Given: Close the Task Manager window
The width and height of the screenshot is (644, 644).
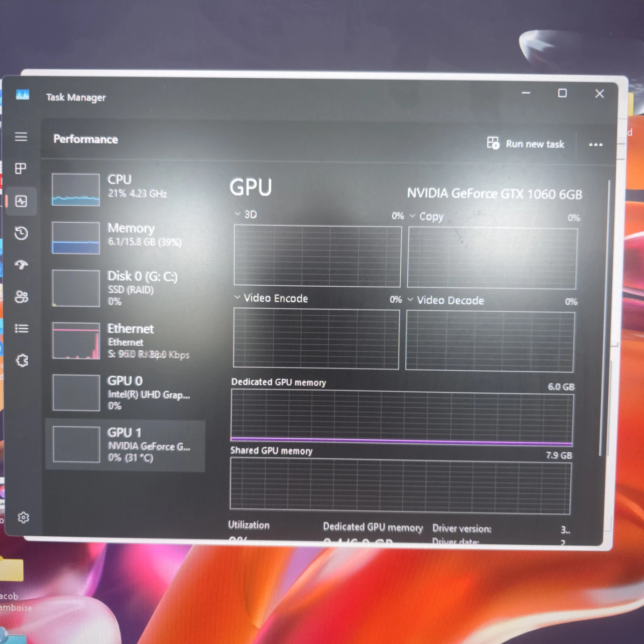Looking at the screenshot, I should [599, 93].
